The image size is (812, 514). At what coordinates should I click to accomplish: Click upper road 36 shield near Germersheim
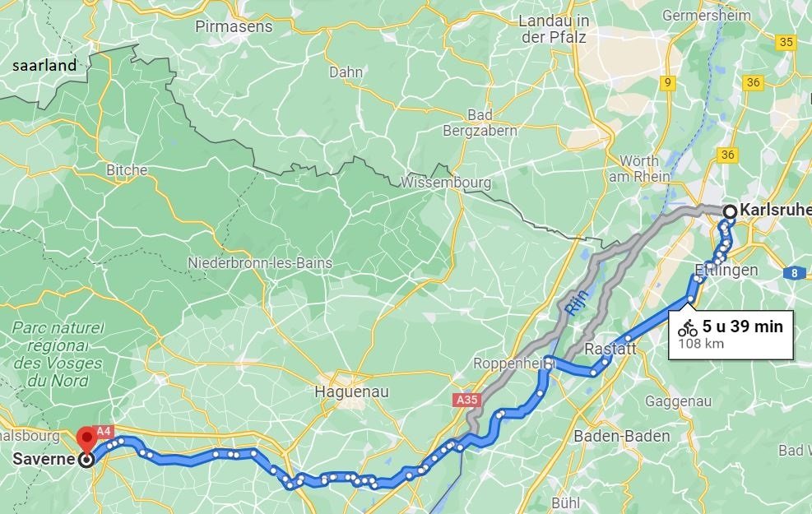coord(754,82)
